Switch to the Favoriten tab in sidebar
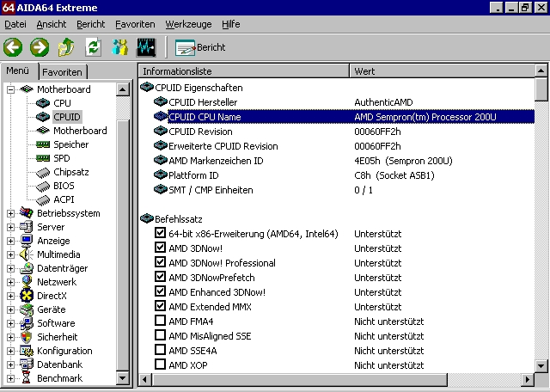 (63, 72)
